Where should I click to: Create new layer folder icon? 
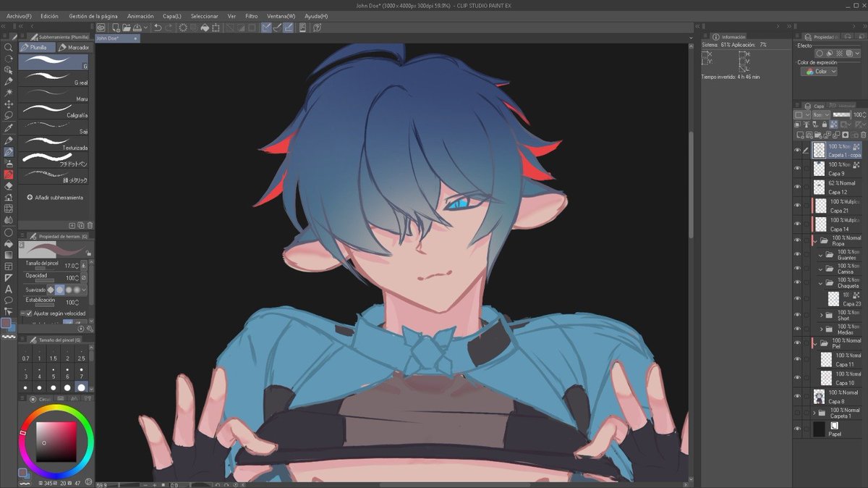pos(818,135)
